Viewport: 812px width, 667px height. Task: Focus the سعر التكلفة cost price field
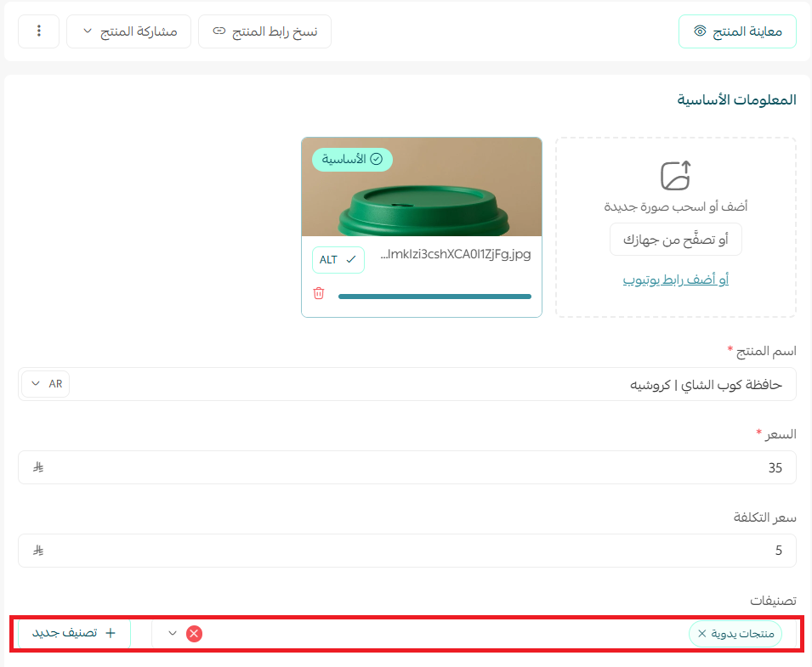pyautogui.click(x=425, y=551)
